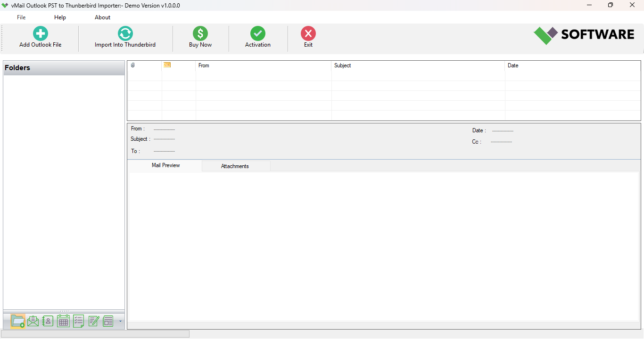Select the Import Into Thunderbird icon
Screen dimensions: 644x339
tap(125, 37)
